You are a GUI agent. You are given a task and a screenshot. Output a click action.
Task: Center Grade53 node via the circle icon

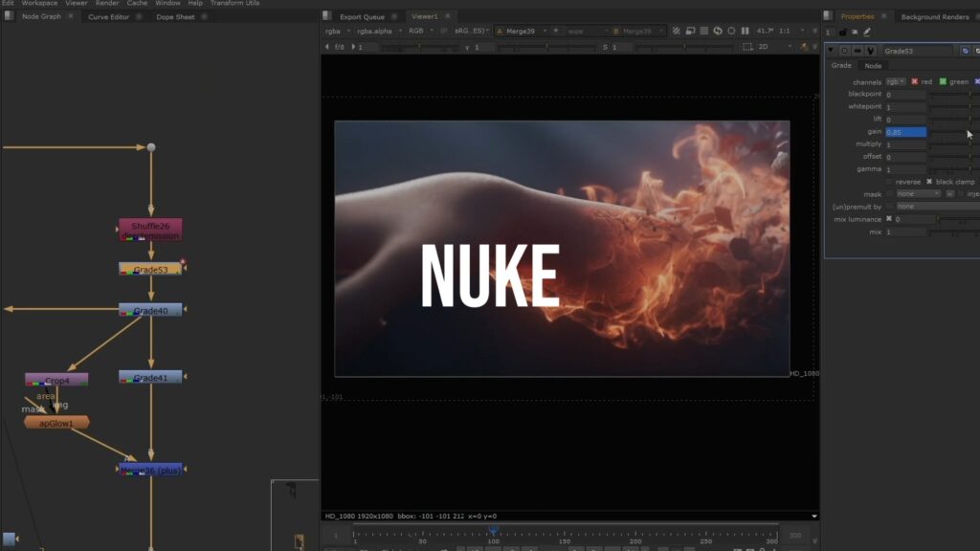tap(844, 51)
